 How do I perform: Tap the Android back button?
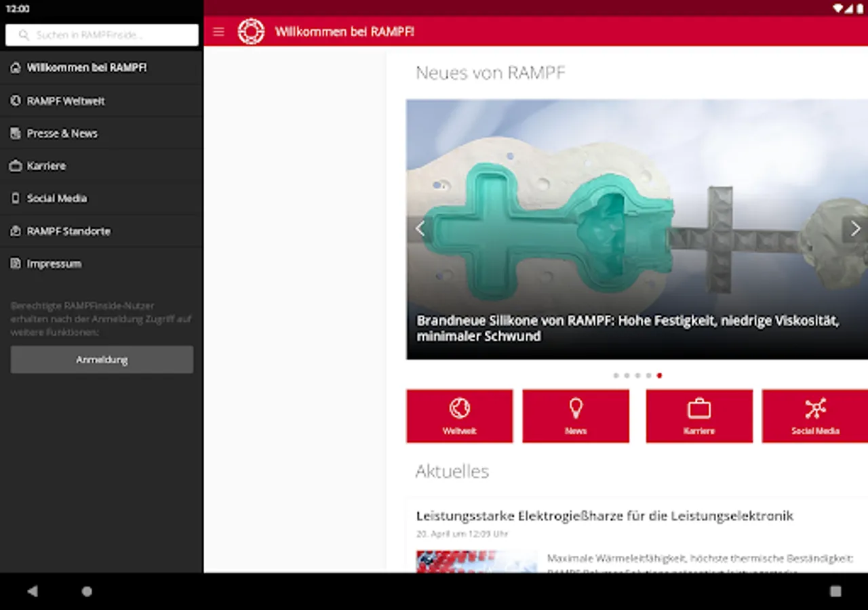[32, 591]
